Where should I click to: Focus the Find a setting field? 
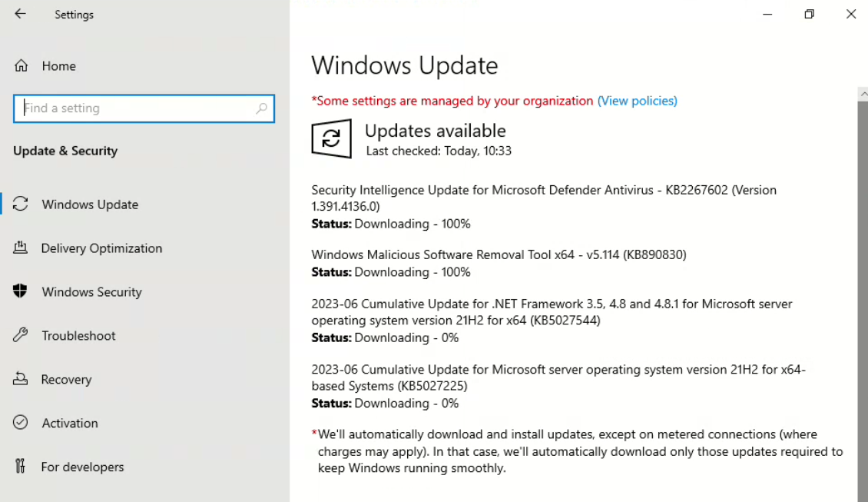pyautogui.click(x=138, y=108)
